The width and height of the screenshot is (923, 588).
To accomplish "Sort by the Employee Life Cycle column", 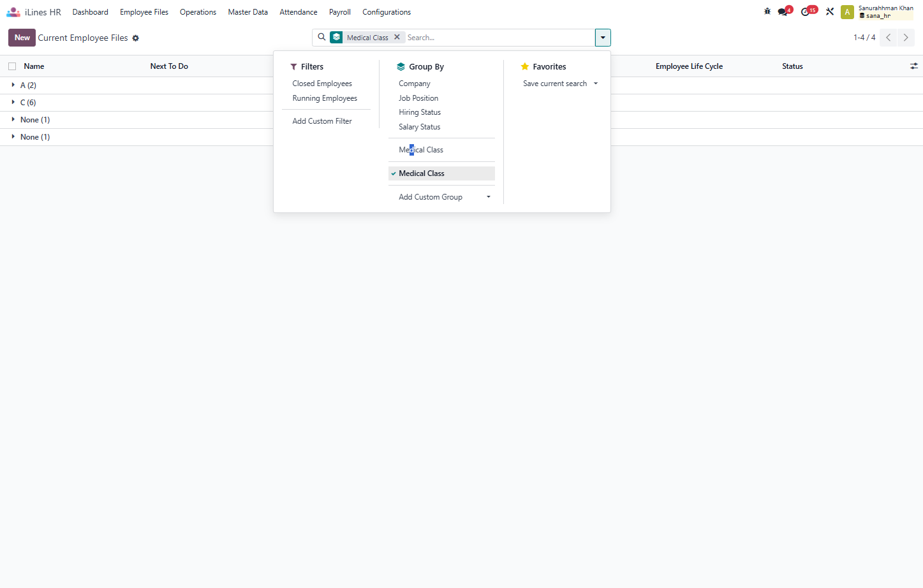I will (x=689, y=66).
